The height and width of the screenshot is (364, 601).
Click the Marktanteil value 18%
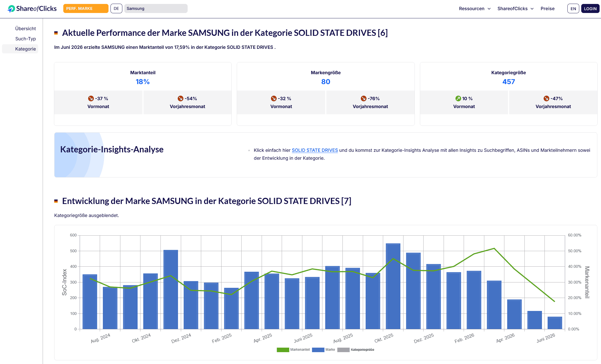143,82
